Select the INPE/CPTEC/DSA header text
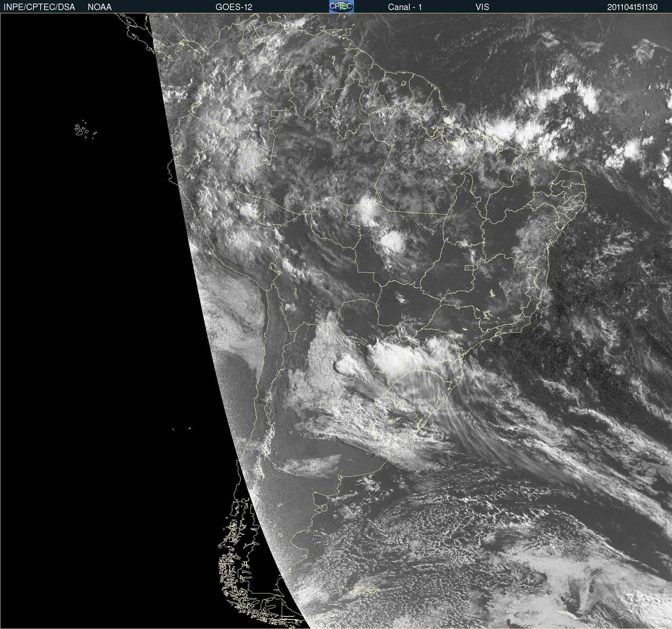The height and width of the screenshot is (629, 672). (x=39, y=7)
